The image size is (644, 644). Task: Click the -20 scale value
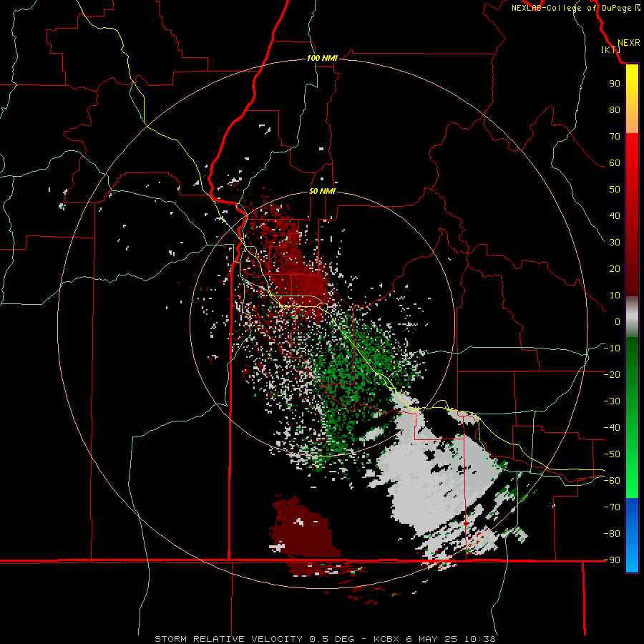point(612,374)
